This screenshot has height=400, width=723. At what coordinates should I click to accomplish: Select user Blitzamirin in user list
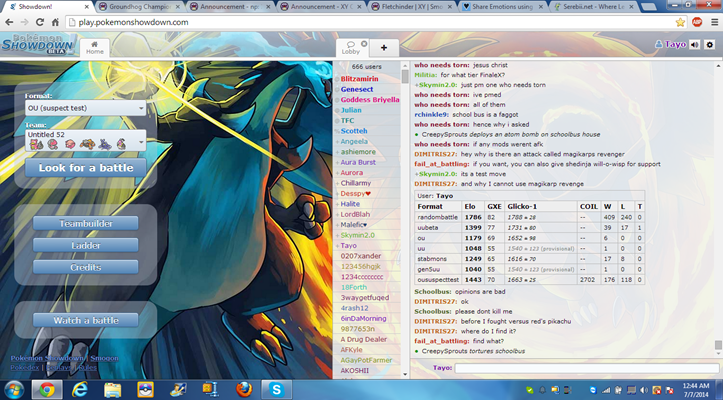359,79
